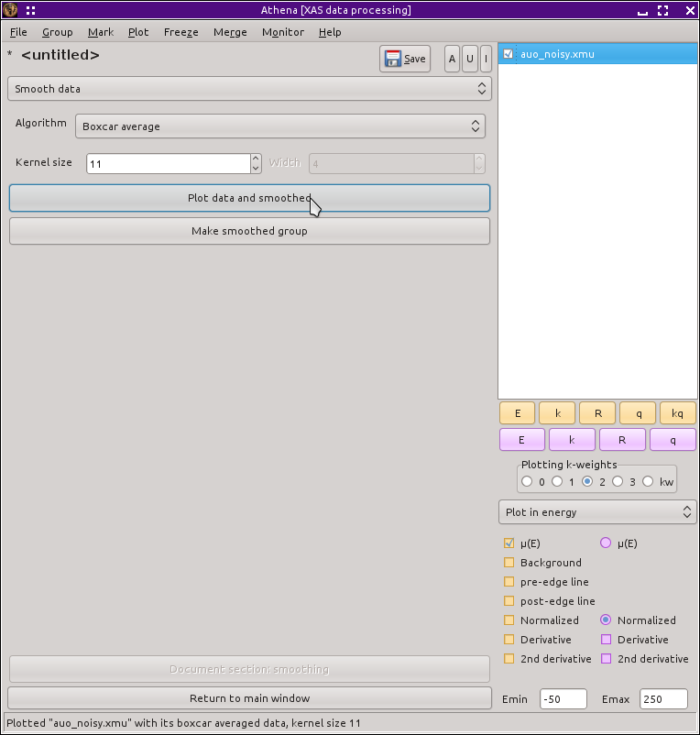The height and width of the screenshot is (735, 700).
Task: Click the Save floppy disk button
Action: tap(405, 59)
